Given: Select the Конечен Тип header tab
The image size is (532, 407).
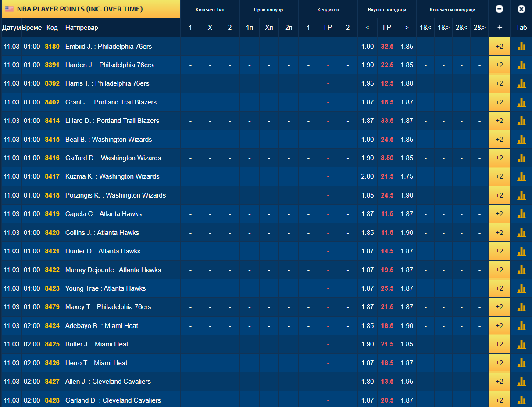Looking at the screenshot, I should click(210, 10).
